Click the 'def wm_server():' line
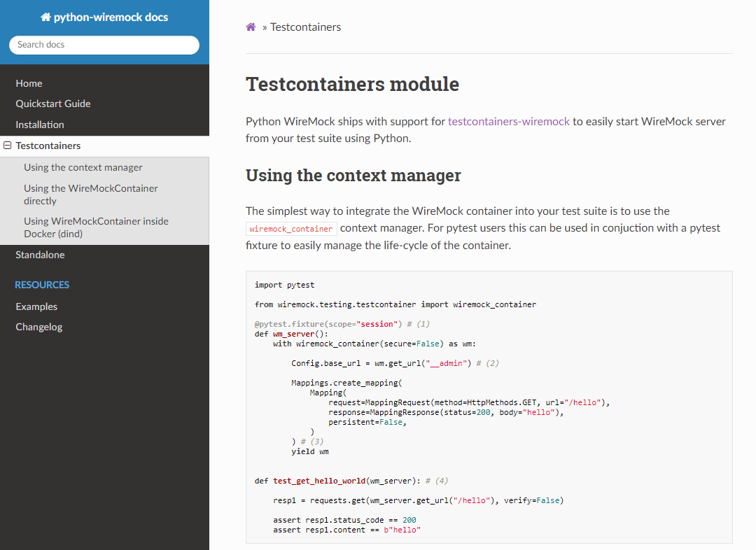This screenshot has width=756, height=550. tap(291, 334)
